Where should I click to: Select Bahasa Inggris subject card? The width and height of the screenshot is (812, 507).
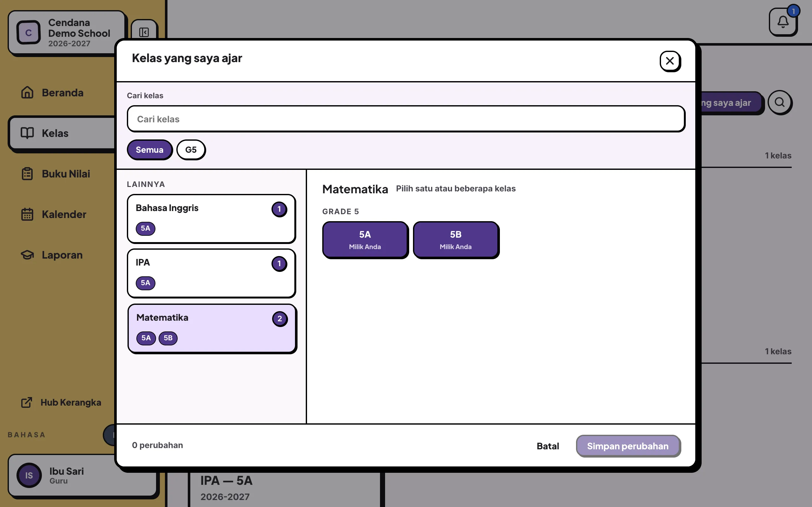[211, 219]
